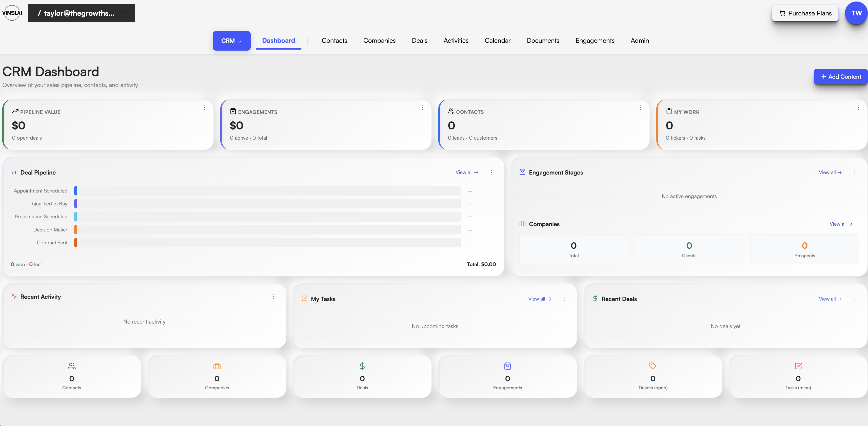Click the Recent Activity pulse icon
This screenshot has width=868, height=426.
[x=14, y=296]
